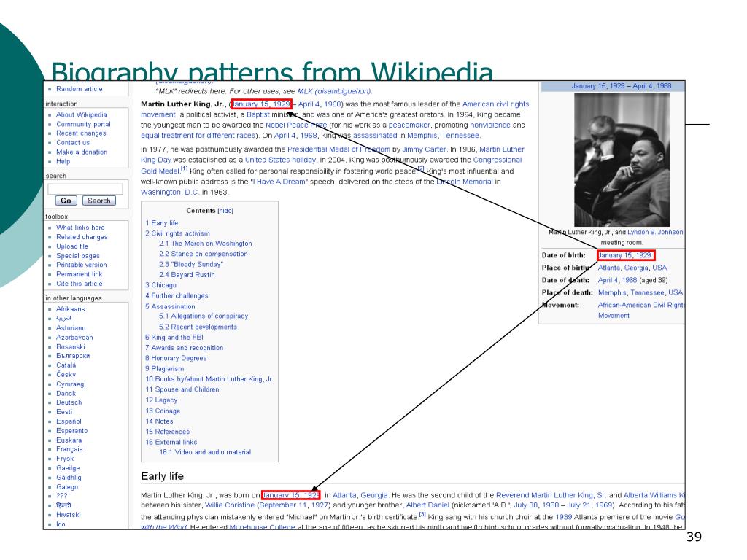The width and height of the screenshot is (747, 560).
Task: Select Make a donation link
Action: click(x=82, y=152)
